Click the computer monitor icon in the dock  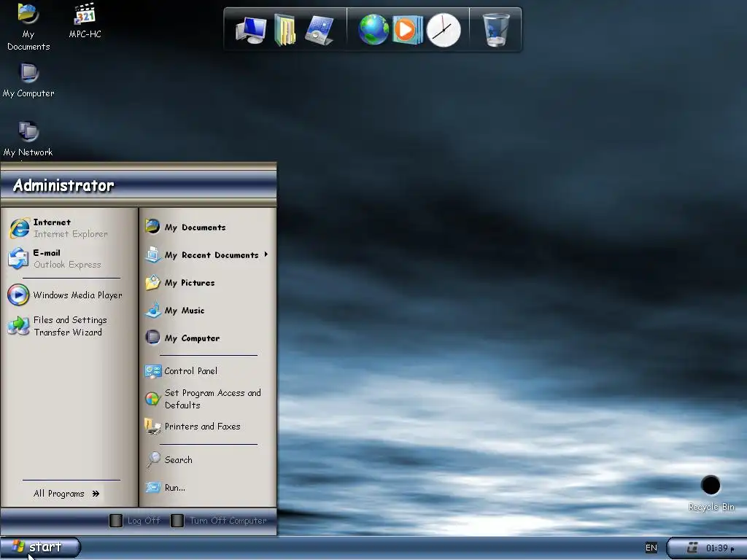pos(251,30)
